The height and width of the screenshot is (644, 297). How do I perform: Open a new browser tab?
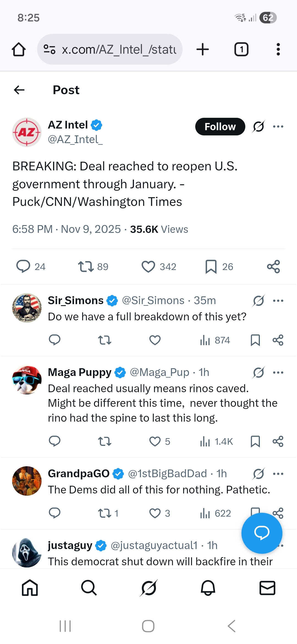(203, 50)
